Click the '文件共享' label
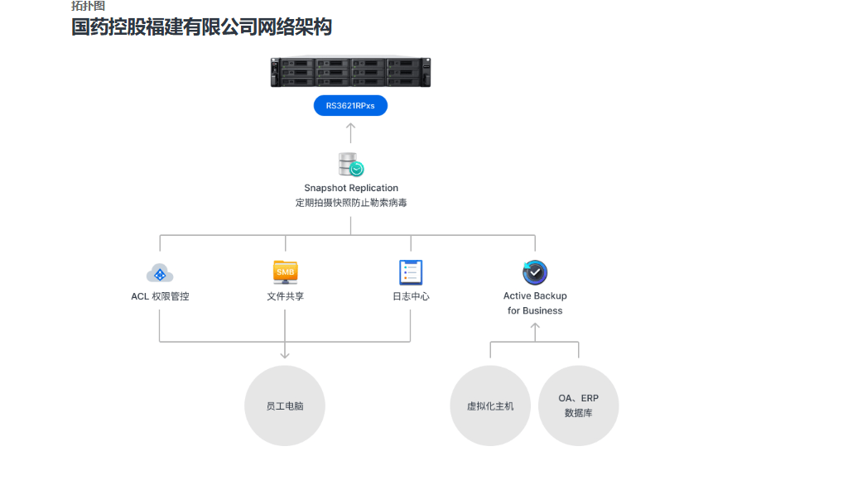 point(286,296)
